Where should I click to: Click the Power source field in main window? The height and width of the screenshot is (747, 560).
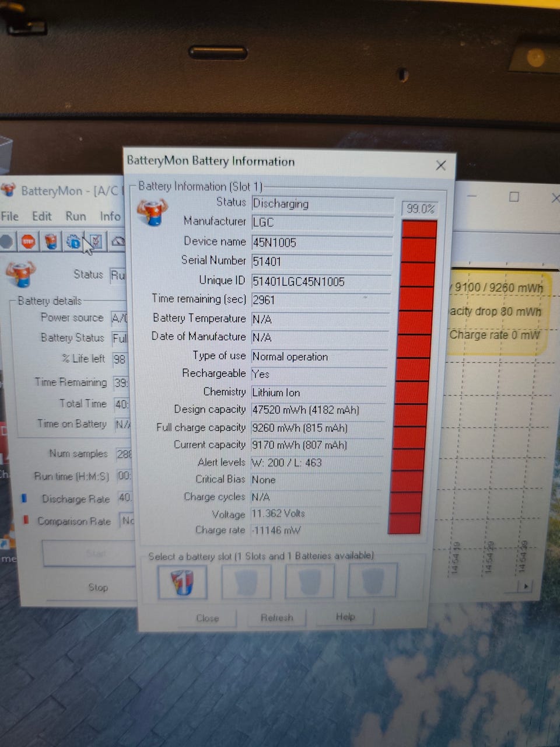click(120, 318)
